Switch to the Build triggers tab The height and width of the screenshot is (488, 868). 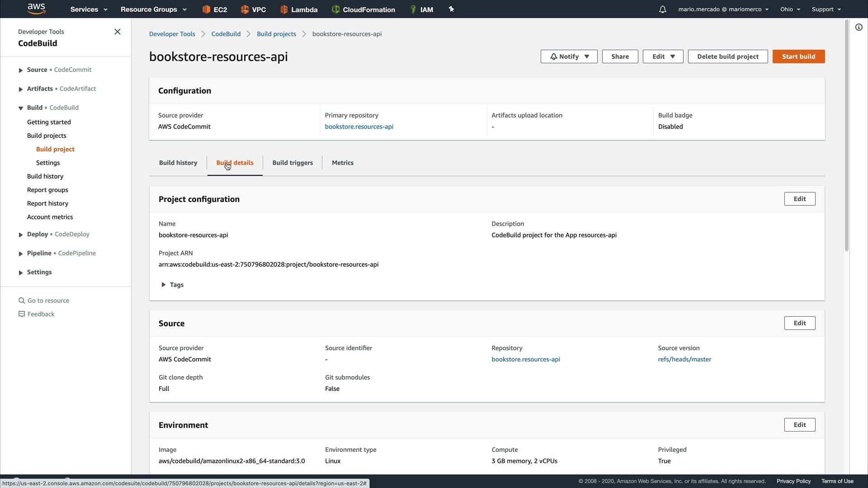tap(292, 163)
